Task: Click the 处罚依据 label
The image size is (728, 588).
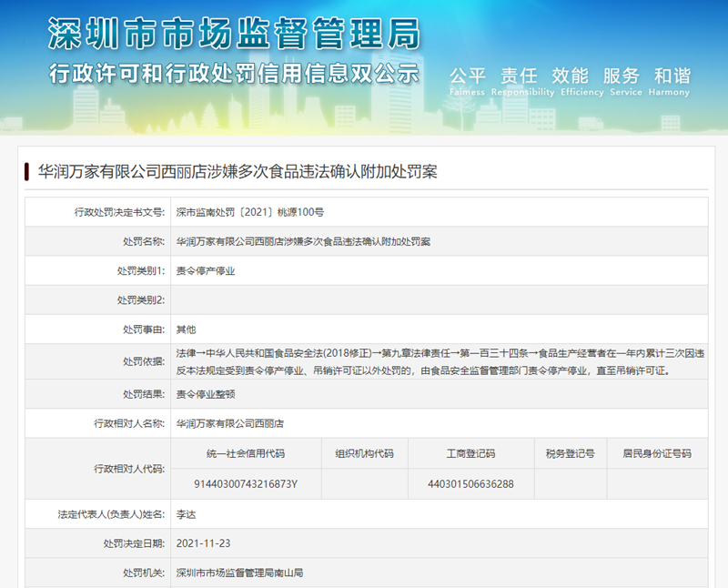Action: click(x=144, y=361)
